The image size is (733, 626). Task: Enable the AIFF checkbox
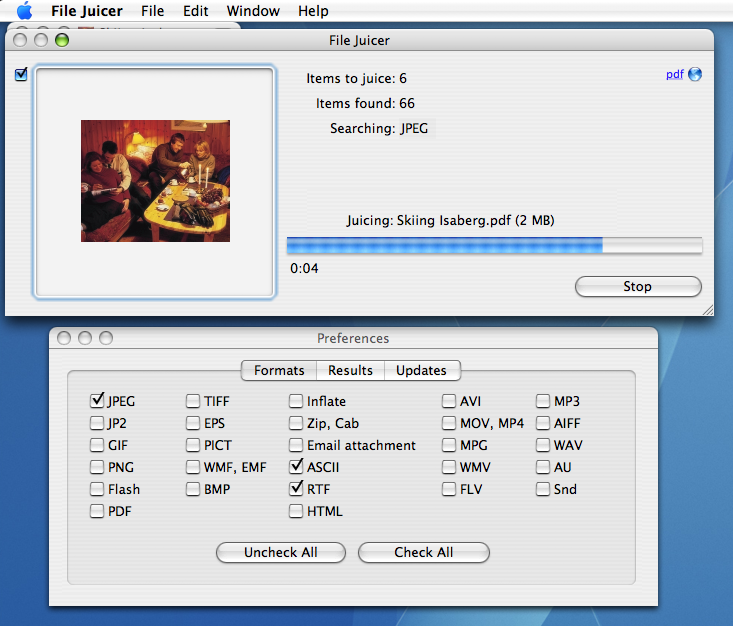(543, 423)
